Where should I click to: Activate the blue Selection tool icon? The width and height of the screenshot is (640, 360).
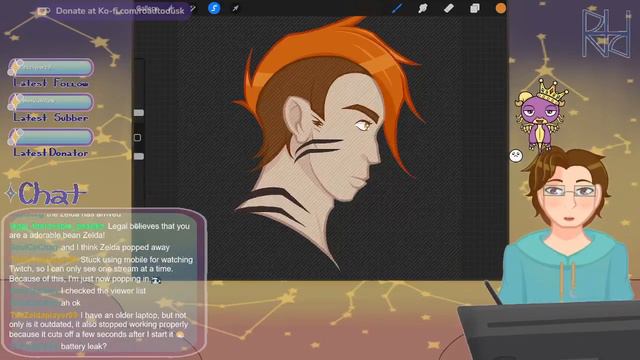click(x=214, y=8)
